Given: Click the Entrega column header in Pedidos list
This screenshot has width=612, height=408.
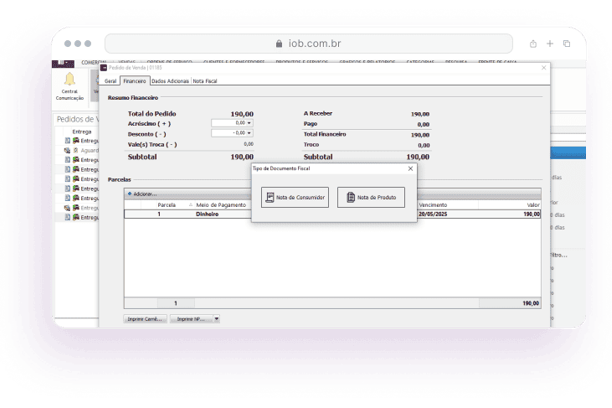Looking at the screenshot, I should [82, 132].
